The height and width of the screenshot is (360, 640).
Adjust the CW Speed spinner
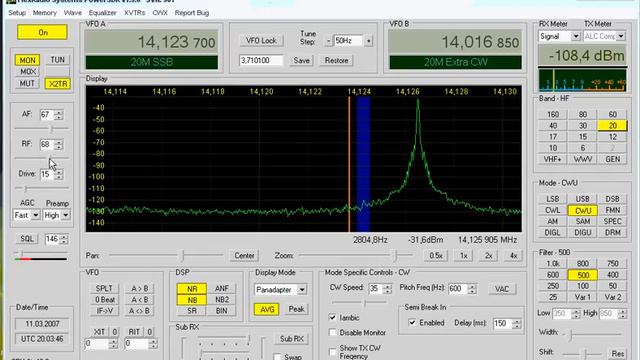click(x=387, y=289)
